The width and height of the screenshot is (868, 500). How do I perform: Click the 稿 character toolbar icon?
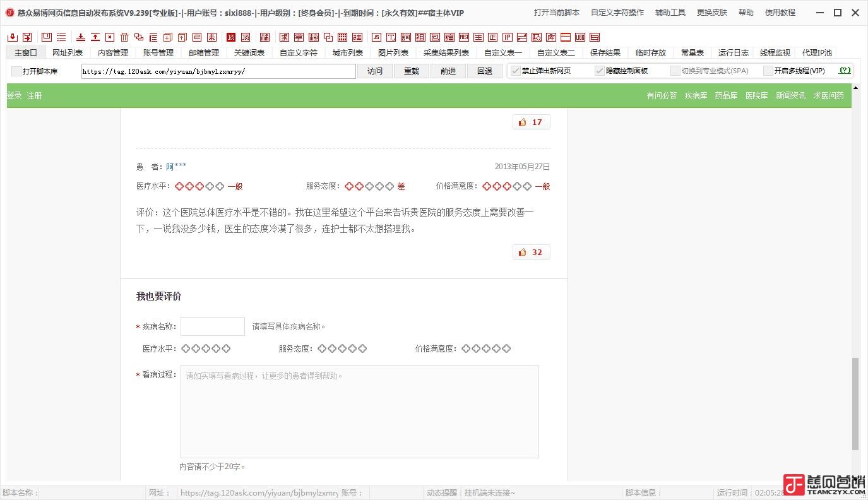265,37
